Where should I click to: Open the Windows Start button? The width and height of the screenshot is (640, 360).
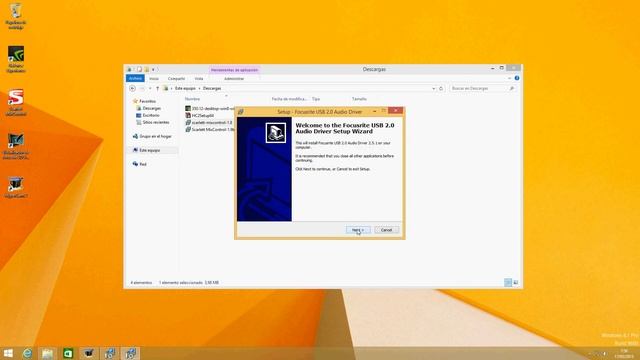8,353
